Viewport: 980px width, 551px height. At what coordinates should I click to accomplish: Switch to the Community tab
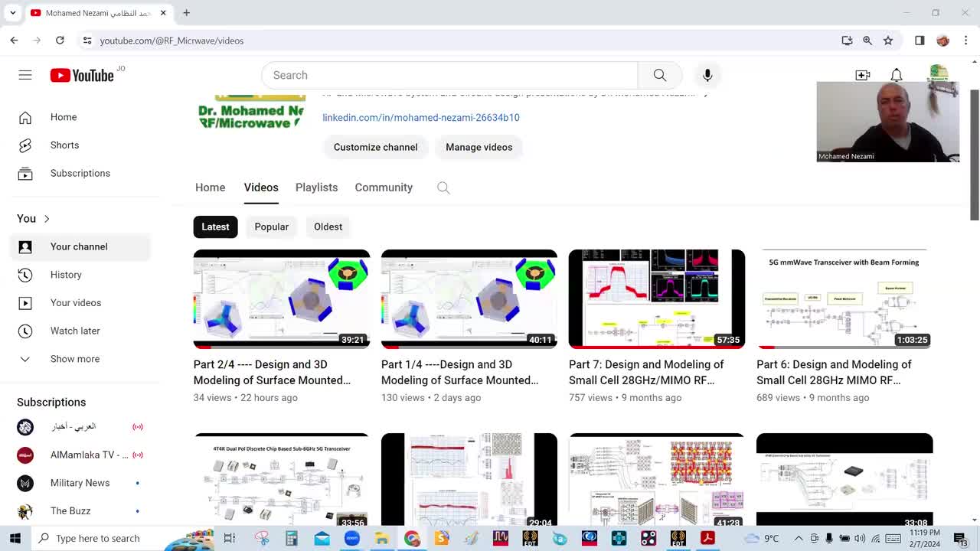(384, 187)
